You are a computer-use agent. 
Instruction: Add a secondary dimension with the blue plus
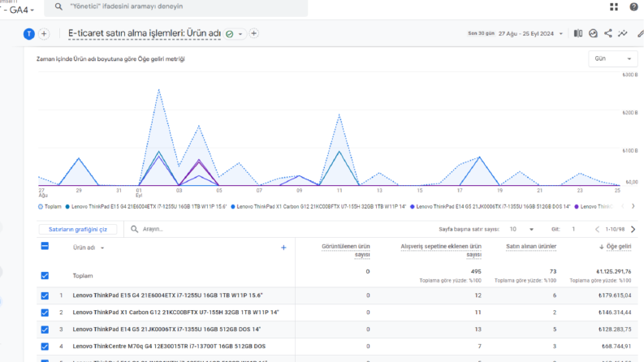tap(283, 248)
